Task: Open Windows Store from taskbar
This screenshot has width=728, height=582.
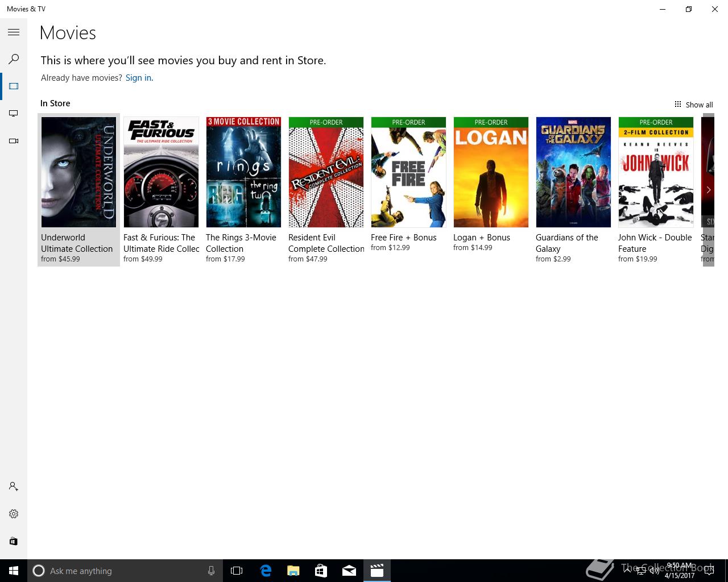Action: point(321,571)
